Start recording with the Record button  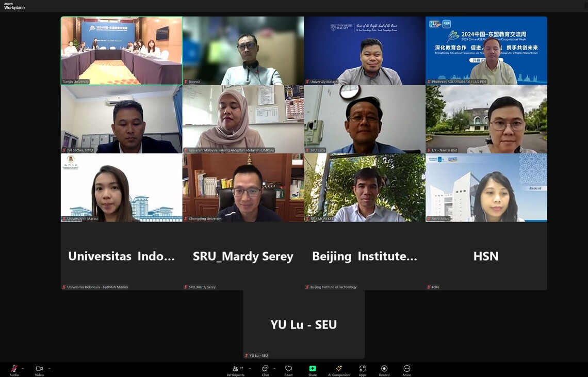tap(384, 369)
